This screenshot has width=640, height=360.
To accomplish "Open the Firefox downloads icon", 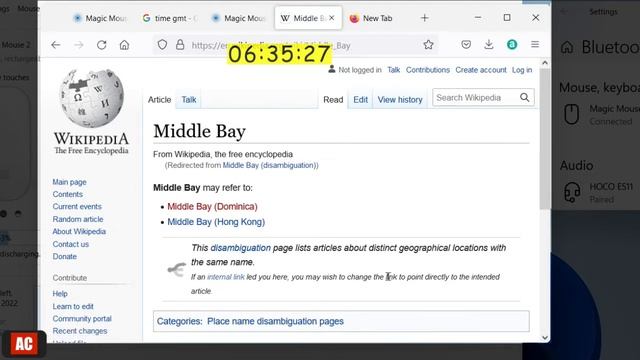I will pyautogui.click(x=489, y=45).
